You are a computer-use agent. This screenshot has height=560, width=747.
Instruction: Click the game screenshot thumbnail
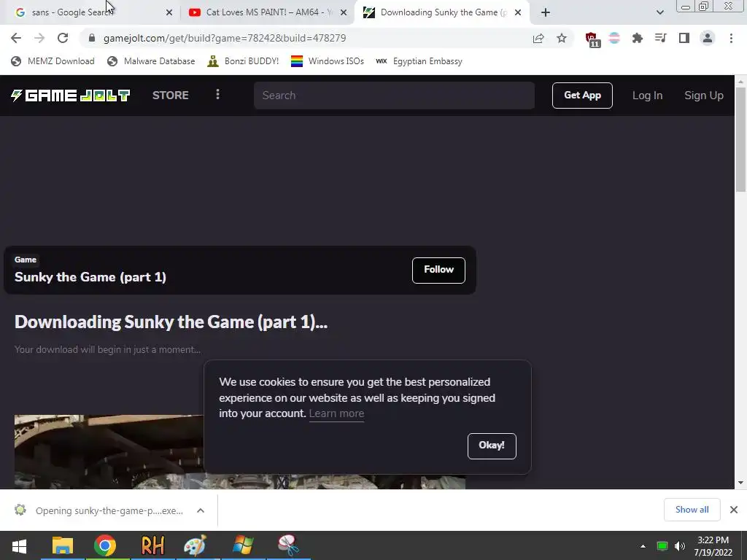tap(109, 451)
